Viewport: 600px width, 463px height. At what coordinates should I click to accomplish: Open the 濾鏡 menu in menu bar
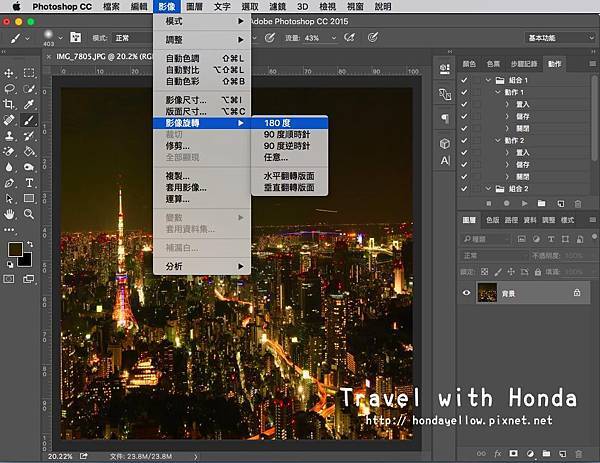(x=277, y=7)
